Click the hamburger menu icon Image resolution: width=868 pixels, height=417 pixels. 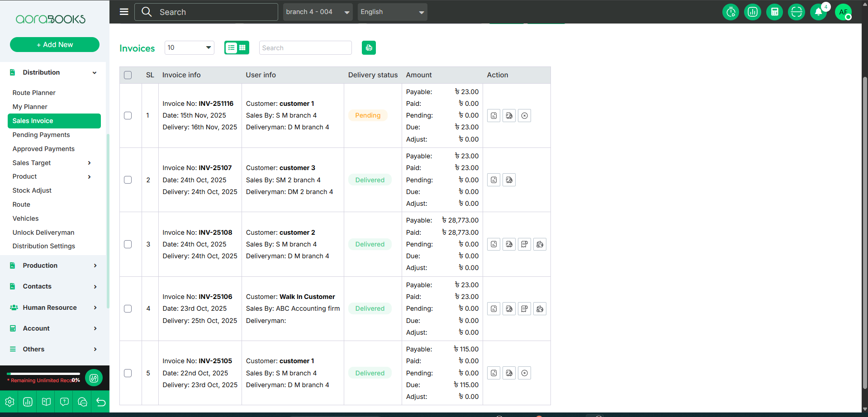[124, 12]
